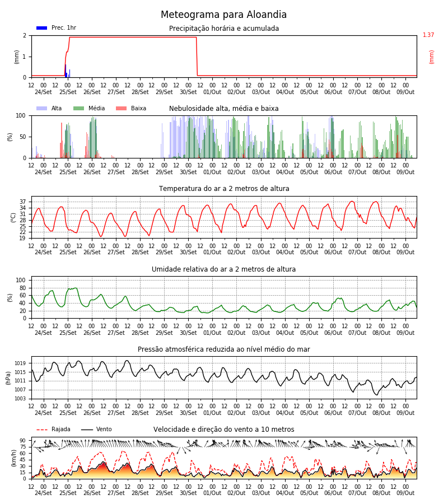Click the Temperatura do ar chart title
Viewport: 448px width, 504px height.
(x=224, y=189)
